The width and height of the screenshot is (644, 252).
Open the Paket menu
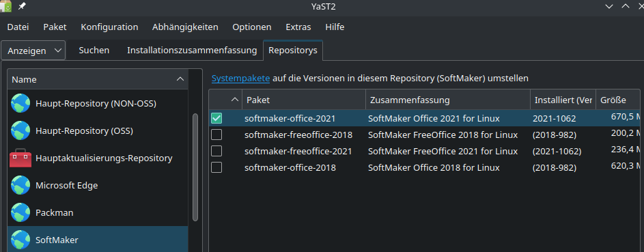click(55, 27)
